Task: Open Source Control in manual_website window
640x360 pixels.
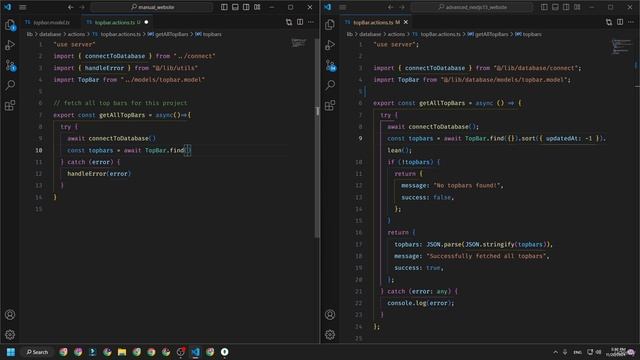Action: 10,65
